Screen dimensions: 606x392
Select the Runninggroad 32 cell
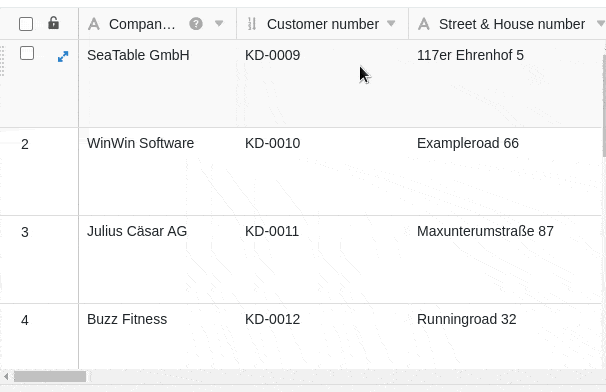point(505,336)
